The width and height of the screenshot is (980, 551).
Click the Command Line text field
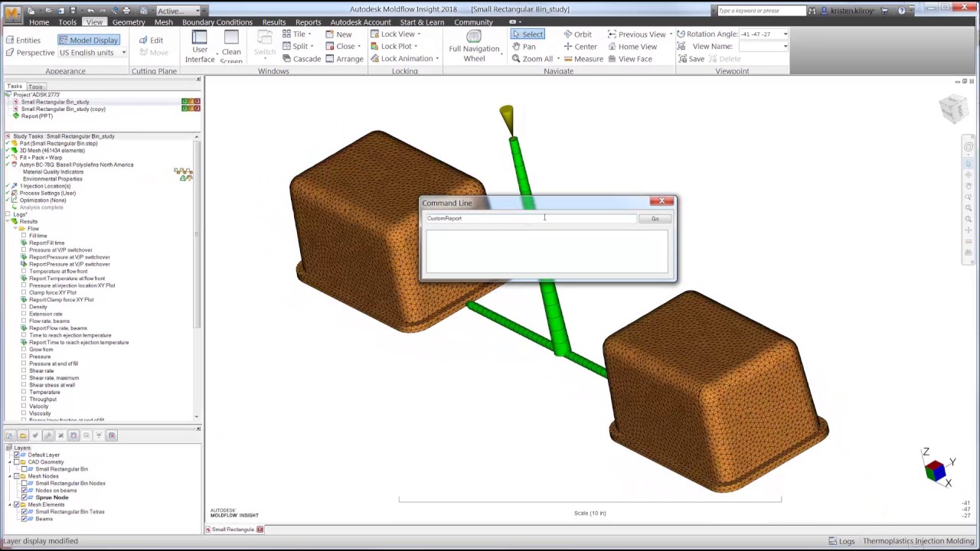tap(531, 219)
